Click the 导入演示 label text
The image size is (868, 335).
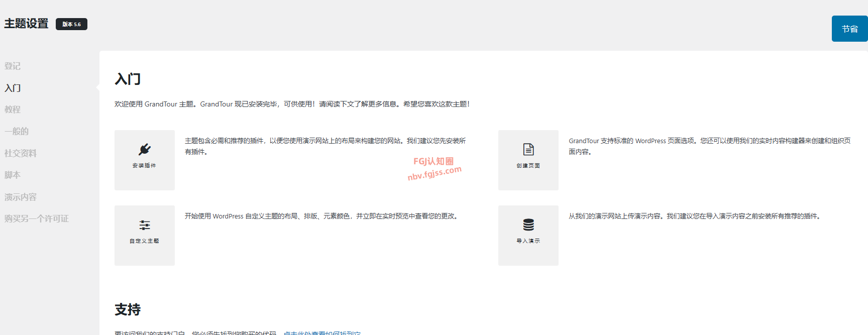[528, 241]
